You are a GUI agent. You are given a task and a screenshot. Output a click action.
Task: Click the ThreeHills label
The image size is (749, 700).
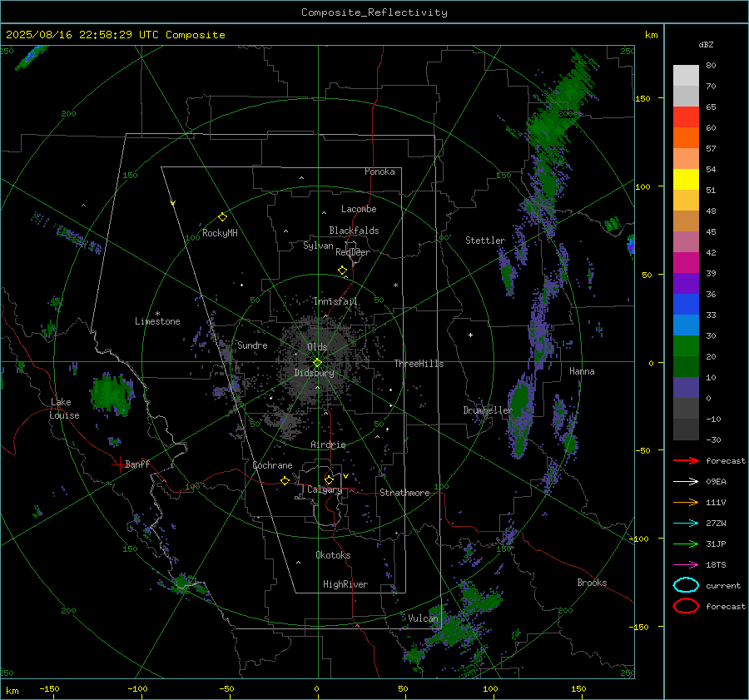tap(419, 364)
